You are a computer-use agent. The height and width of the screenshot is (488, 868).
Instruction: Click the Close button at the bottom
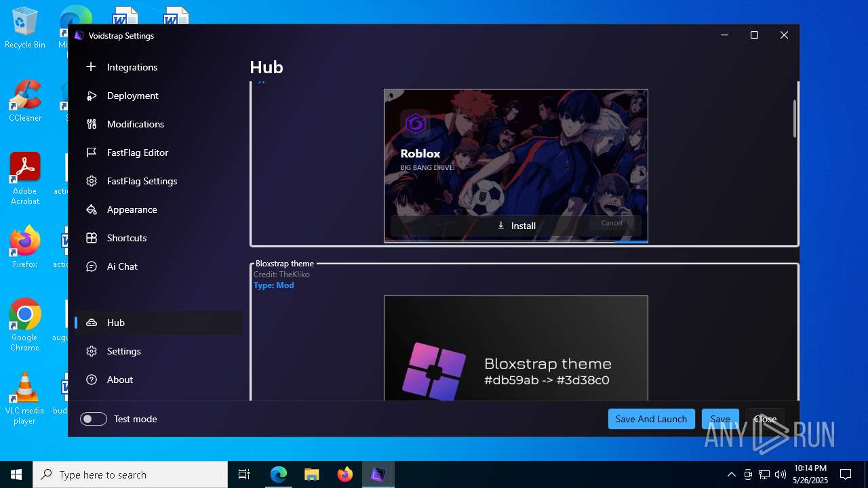(765, 419)
